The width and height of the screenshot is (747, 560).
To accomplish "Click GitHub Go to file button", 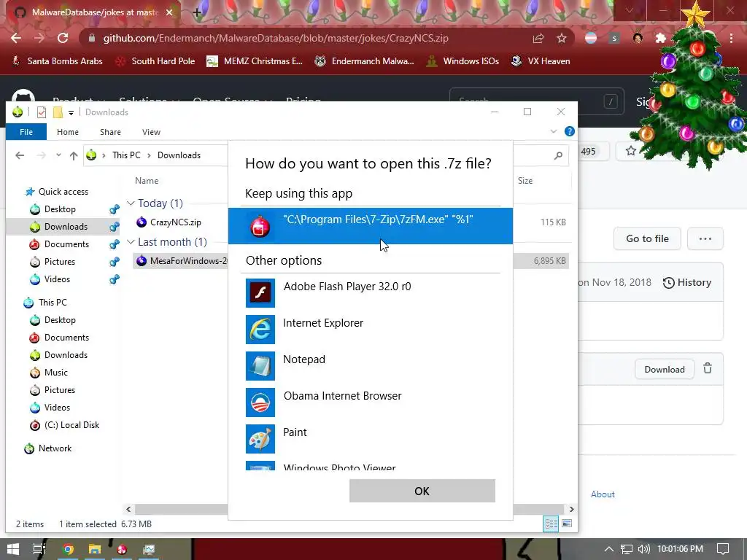I will coord(647,238).
